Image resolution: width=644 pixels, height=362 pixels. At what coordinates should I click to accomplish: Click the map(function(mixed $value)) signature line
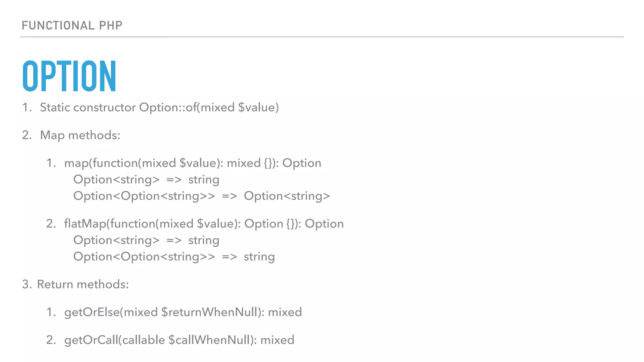192,163
